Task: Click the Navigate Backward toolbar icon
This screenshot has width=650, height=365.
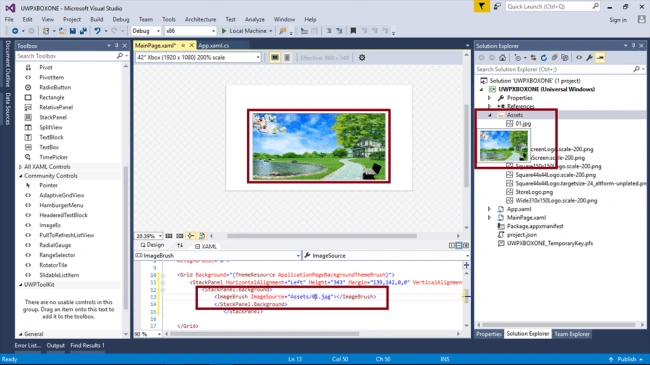Action: 15,31
